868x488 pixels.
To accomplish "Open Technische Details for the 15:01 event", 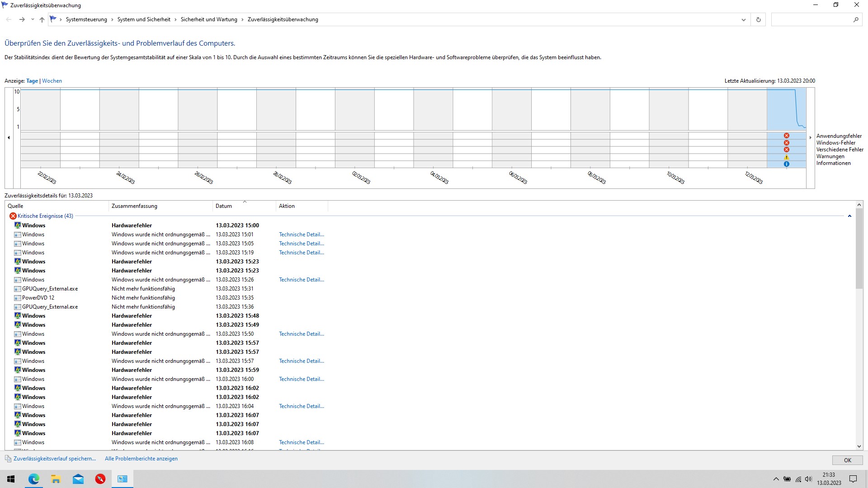I will point(301,235).
